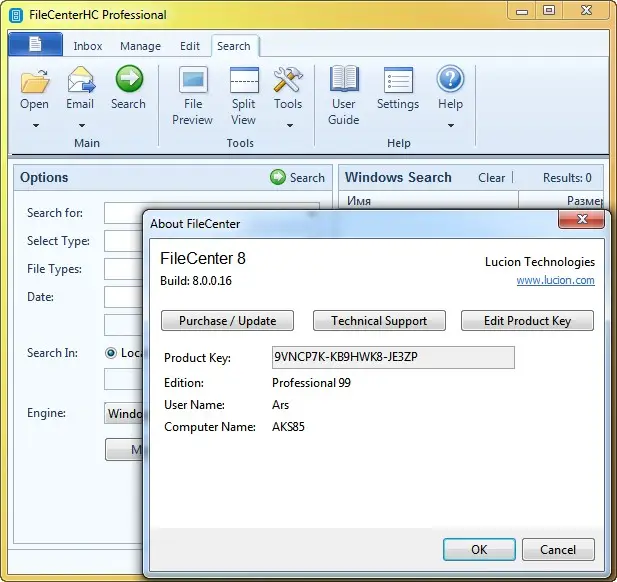Click the Purchase / Update button
Viewport: 617px width, 582px height.
(227, 321)
